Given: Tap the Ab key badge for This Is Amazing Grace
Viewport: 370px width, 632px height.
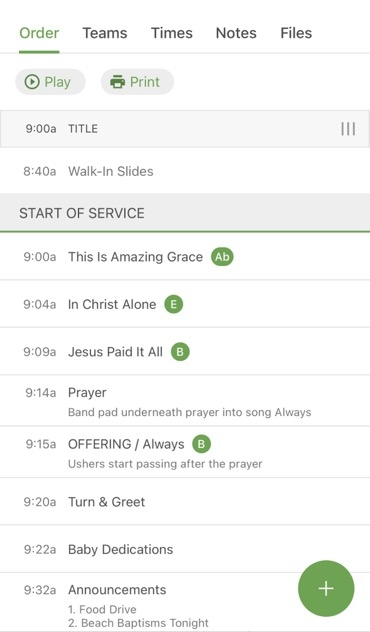Looking at the screenshot, I should pyautogui.click(x=222, y=257).
